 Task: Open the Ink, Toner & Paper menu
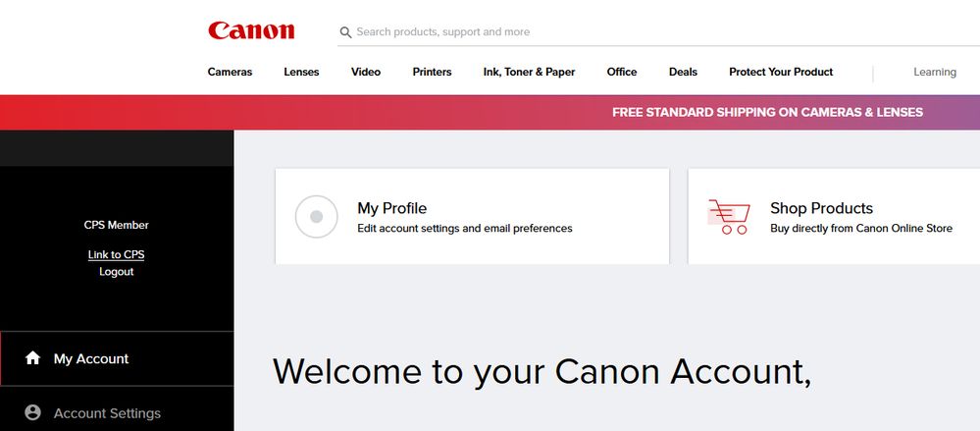(x=529, y=72)
